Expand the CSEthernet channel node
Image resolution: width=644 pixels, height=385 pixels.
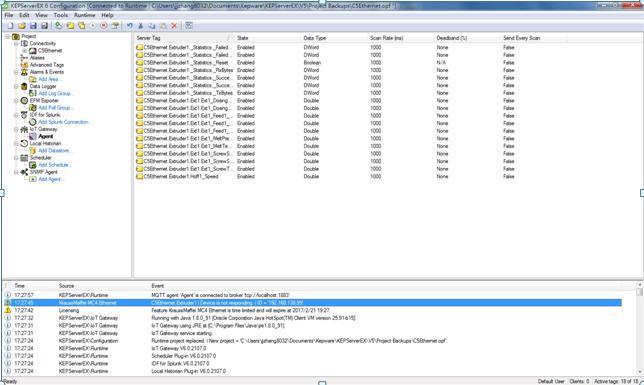coord(24,51)
